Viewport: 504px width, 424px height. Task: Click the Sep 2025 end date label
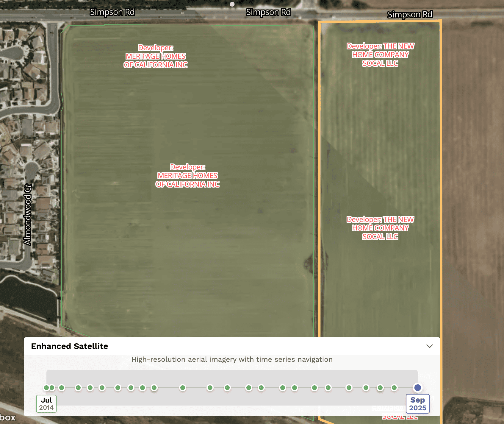[417, 404]
